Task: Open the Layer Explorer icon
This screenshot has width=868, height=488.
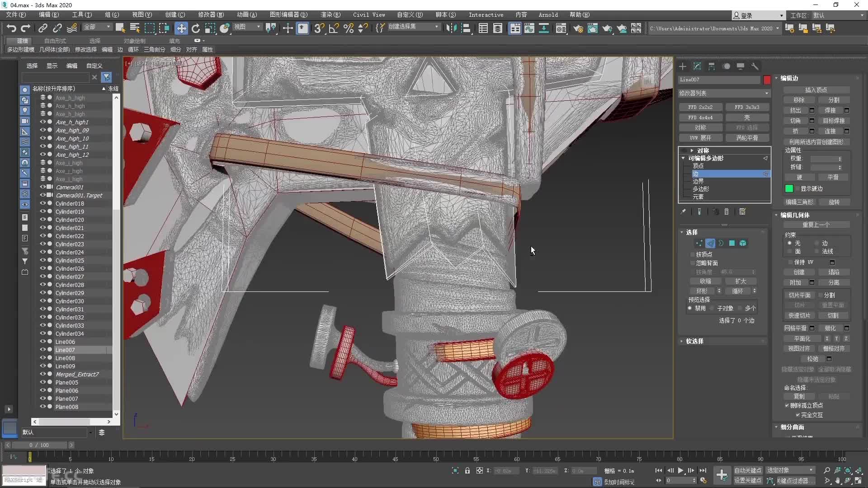Action: point(498,28)
